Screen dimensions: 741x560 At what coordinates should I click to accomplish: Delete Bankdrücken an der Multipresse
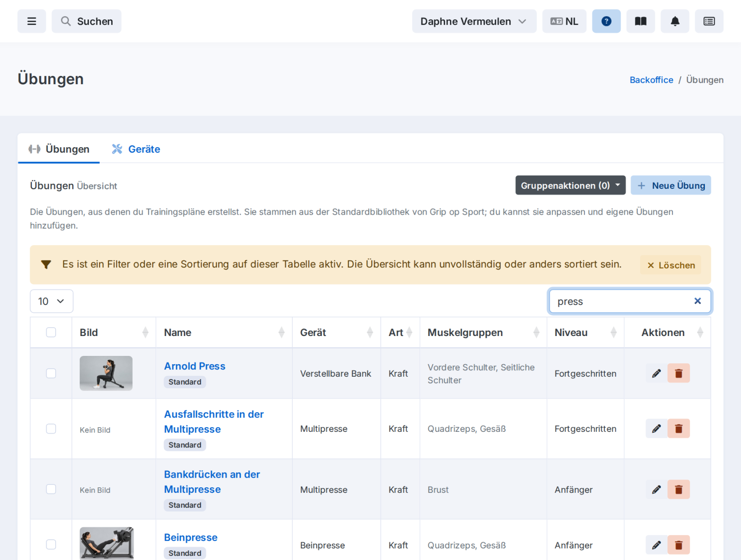point(678,489)
